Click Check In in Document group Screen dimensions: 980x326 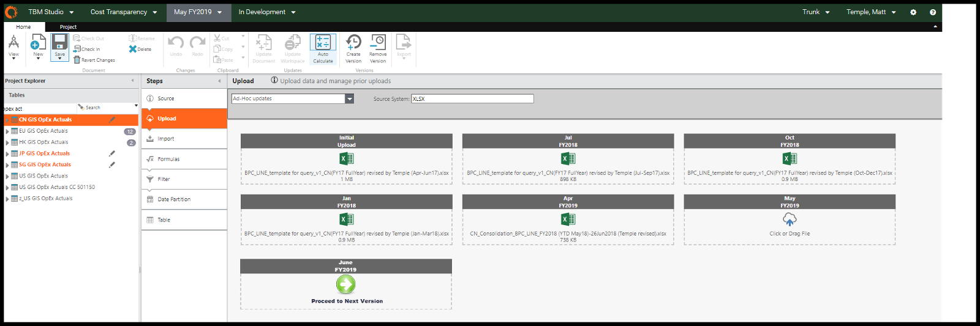87,49
